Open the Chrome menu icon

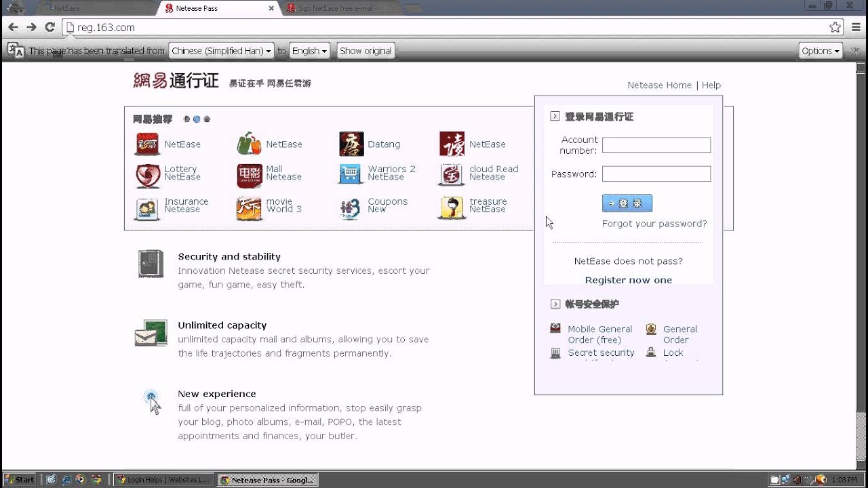[x=854, y=27]
